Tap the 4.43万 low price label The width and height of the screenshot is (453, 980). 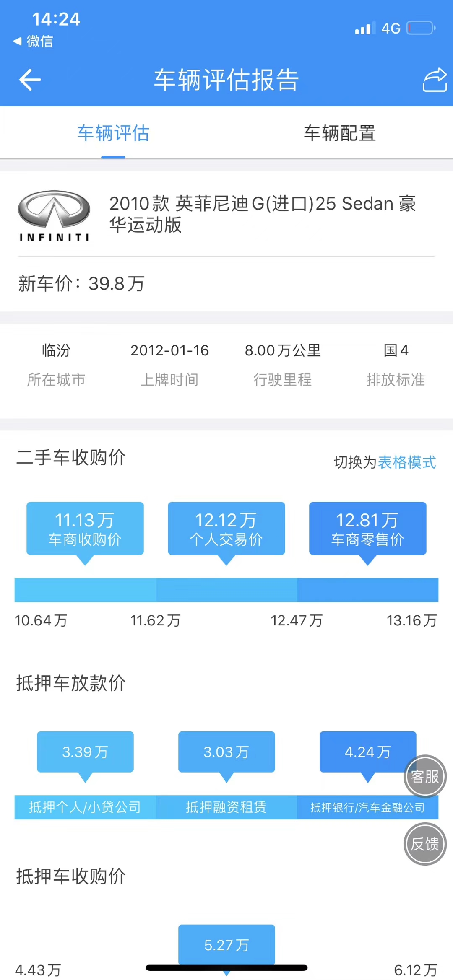point(38,970)
